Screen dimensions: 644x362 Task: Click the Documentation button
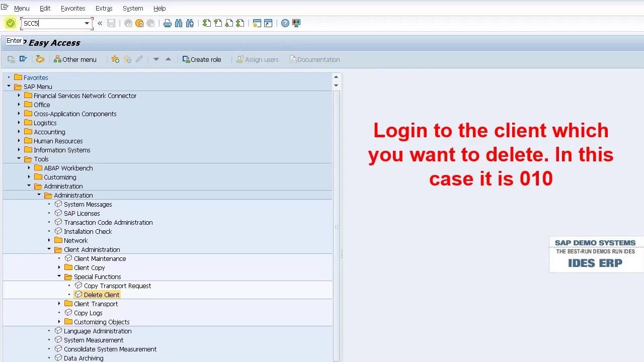[315, 59]
